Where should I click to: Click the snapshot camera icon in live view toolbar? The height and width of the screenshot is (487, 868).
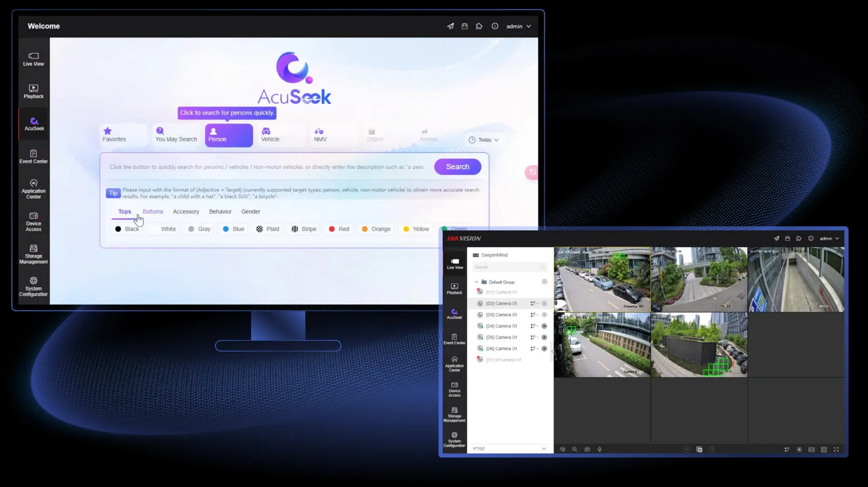(587, 449)
